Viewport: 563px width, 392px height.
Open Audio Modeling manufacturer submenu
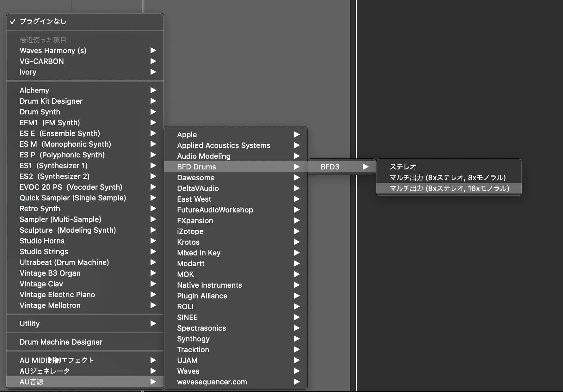click(x=236, y=156)
